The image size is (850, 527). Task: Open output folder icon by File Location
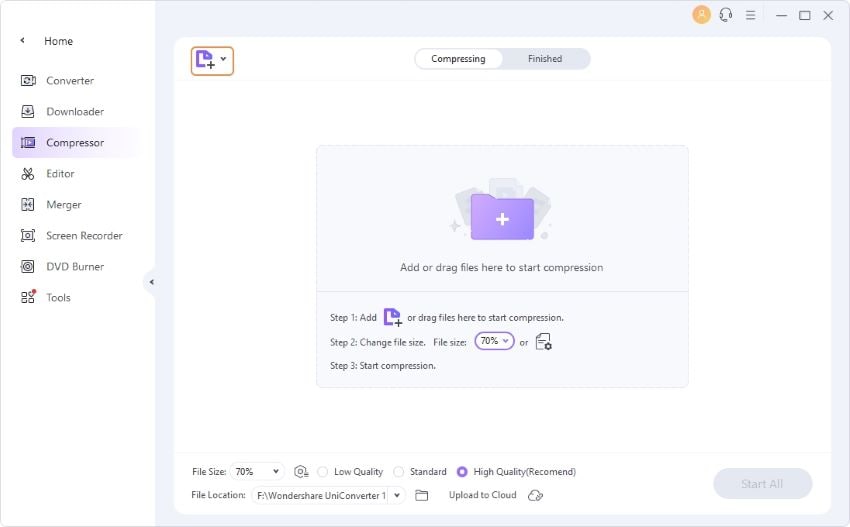(x=421, y=495)
